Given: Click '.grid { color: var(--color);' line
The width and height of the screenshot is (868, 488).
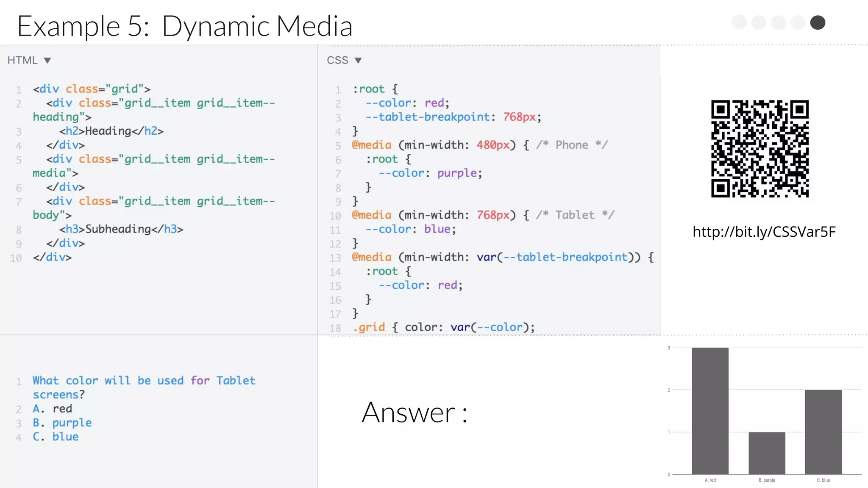Looking at the screenshot, I should pyautogui.click(x=444, y=327).
